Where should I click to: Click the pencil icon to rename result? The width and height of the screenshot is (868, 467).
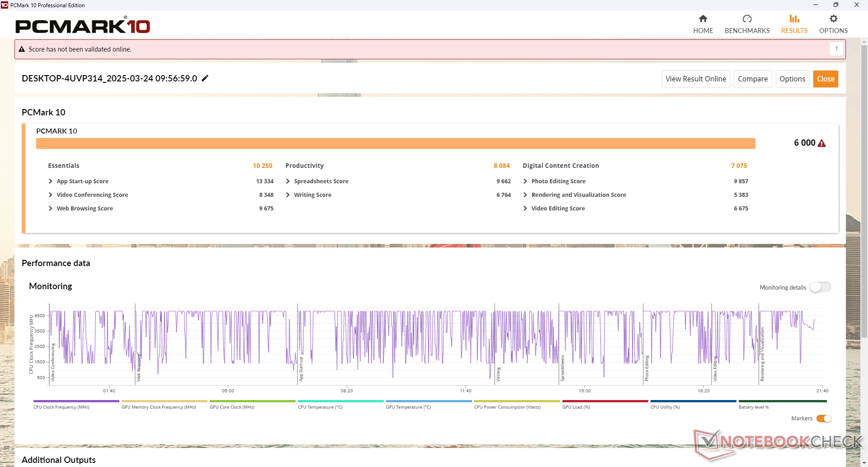(x=205, y=78)
